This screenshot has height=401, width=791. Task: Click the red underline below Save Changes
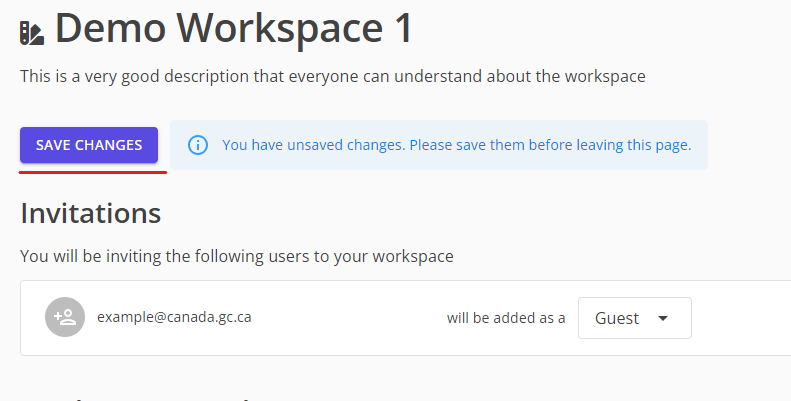coord(93,171)
